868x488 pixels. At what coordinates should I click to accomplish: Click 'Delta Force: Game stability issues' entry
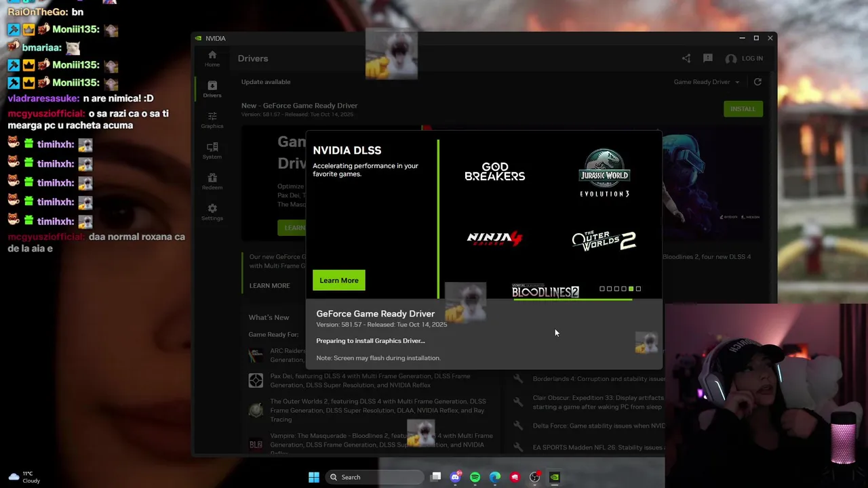click(x=599, y=426)
